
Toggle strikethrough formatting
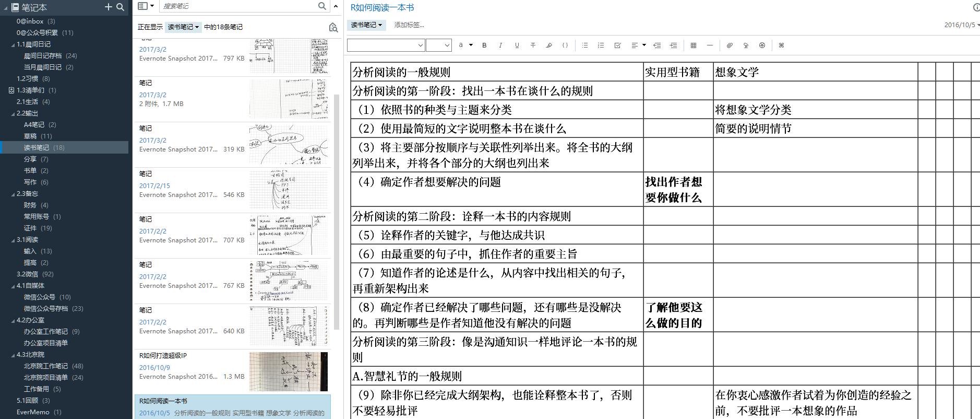(533, 45)
